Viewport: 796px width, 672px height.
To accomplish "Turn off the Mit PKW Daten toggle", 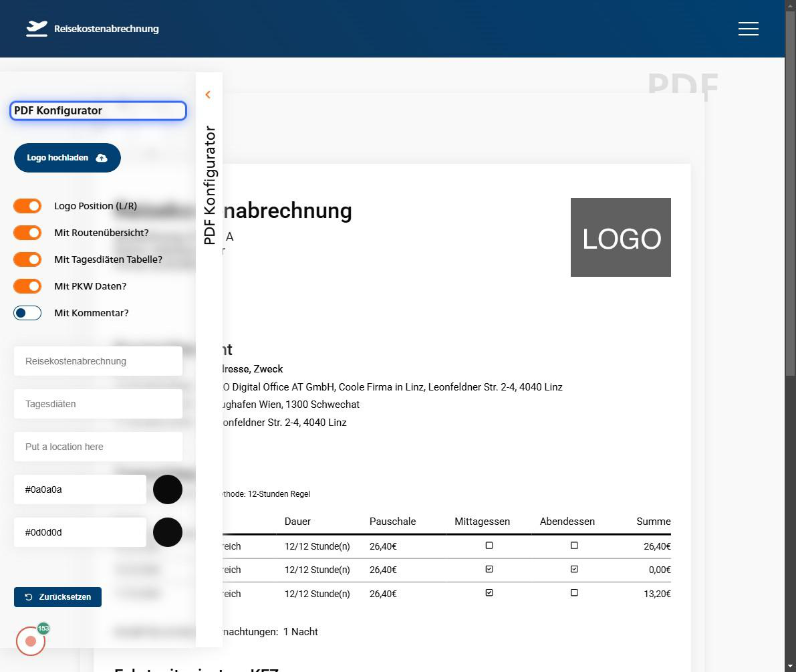I will tap(27, 286).
